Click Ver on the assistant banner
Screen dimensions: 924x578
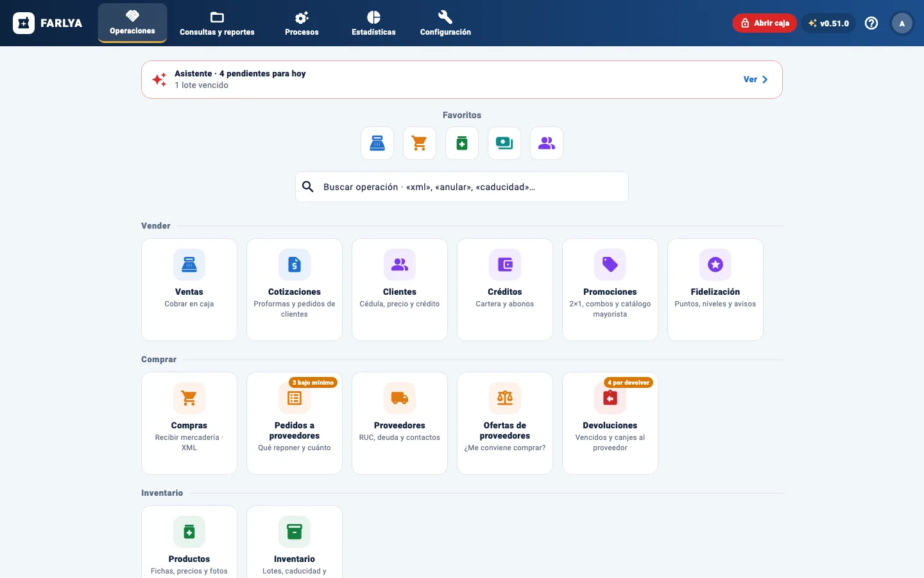[756, 80]
